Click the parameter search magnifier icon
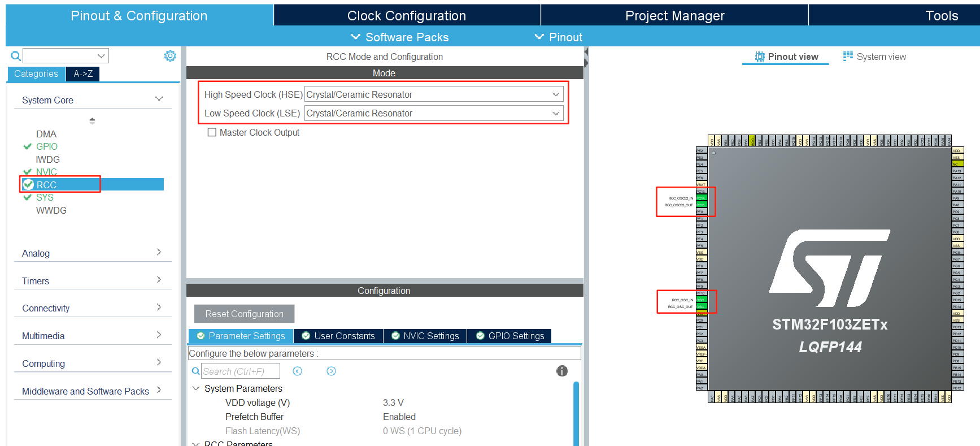The image size is (980, 446). click(x=195, y=371)
